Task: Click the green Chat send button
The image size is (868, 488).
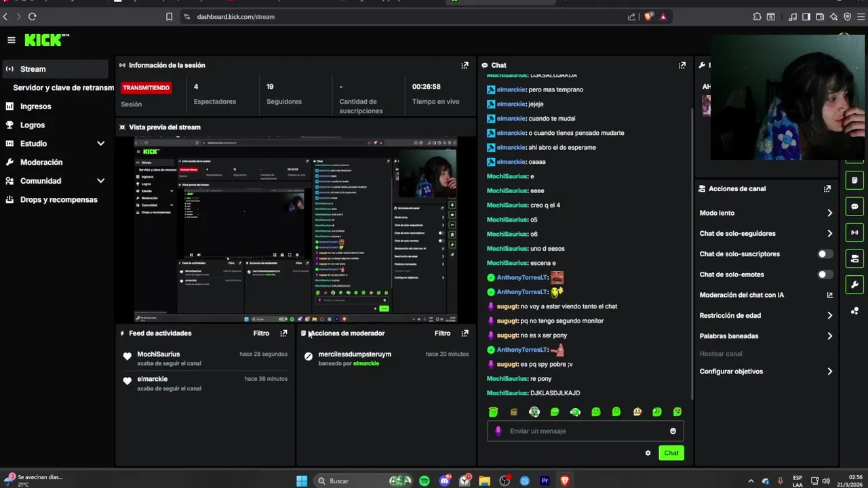Action: (671, 453)
